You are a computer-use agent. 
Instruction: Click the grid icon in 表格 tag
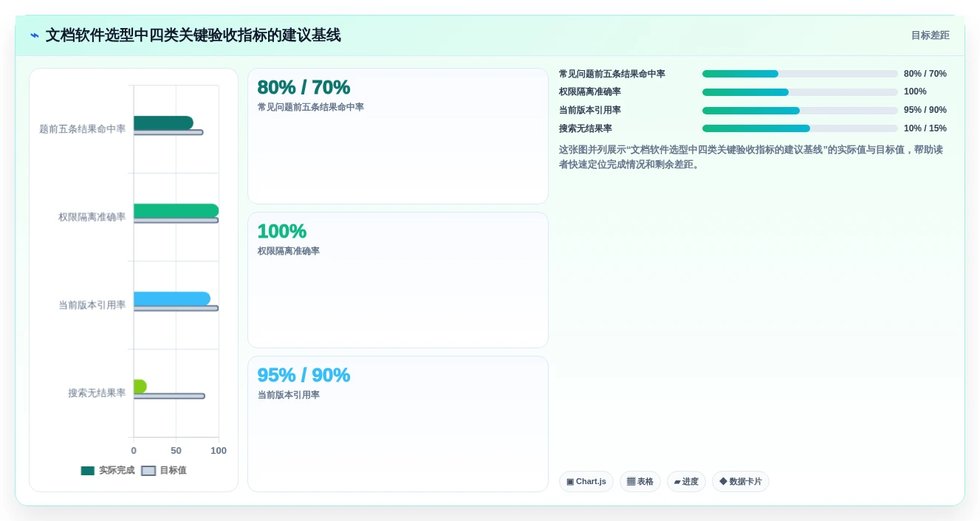(x=631, y=482)
